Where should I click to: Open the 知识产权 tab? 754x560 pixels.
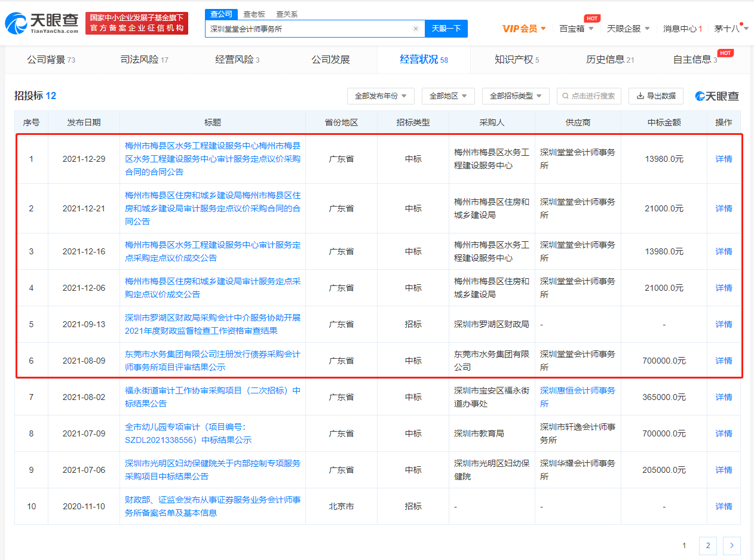[x=517, y=60]
